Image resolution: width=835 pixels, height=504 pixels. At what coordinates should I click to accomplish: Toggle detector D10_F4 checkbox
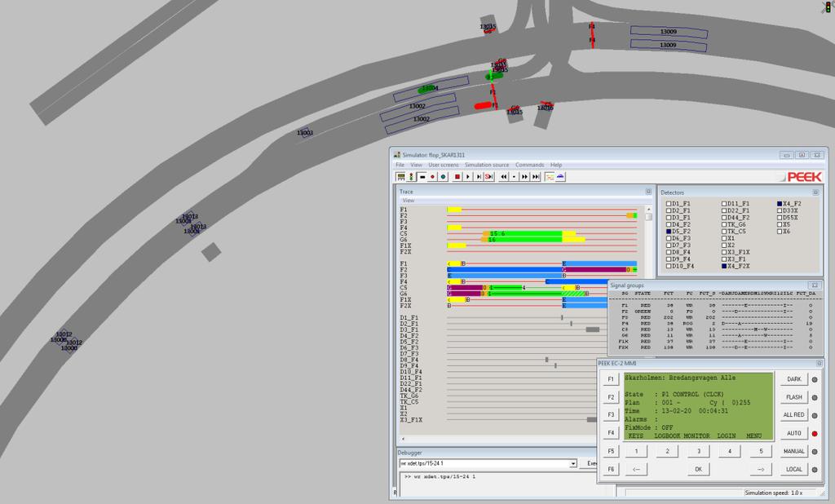[x=669, y=266]
